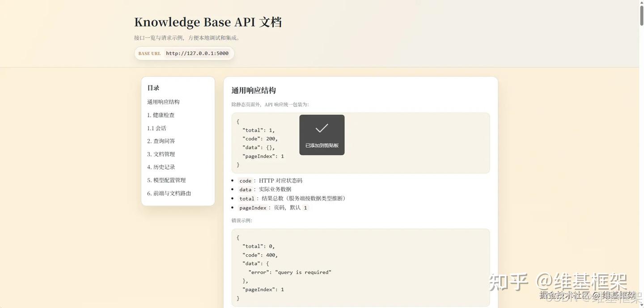The height and width of the screenshot is (308, 644).
Task: Click the data term in the bullet list
Action: 246,189
